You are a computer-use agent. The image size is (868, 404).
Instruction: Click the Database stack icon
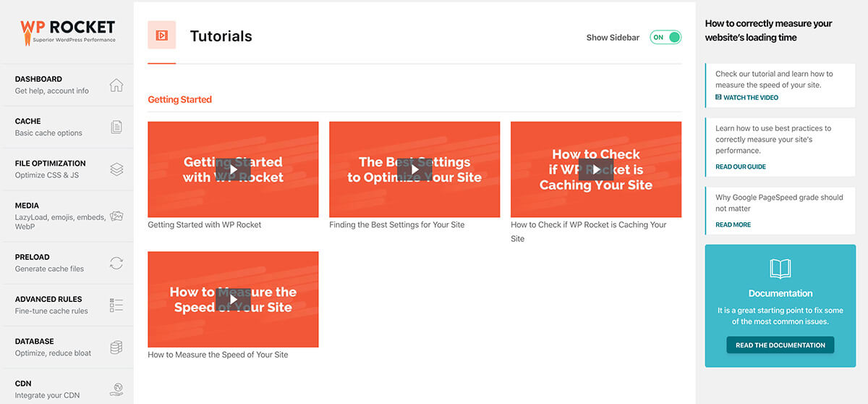116,348
